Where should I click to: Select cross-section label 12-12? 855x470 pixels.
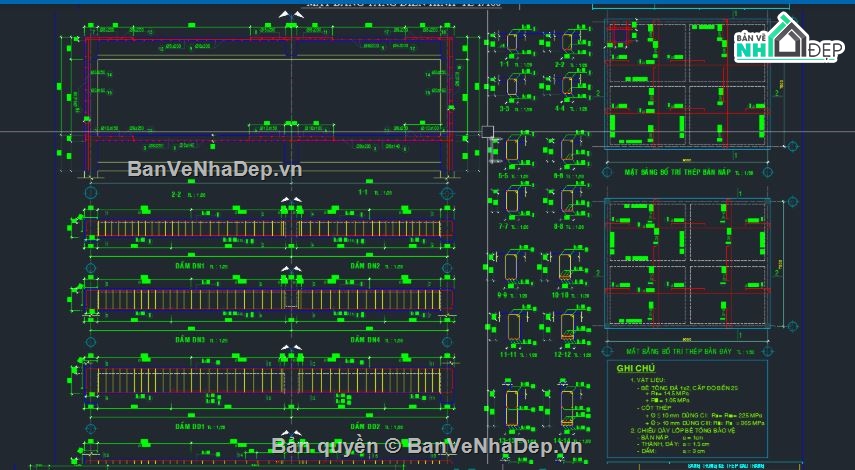point(561,354)
